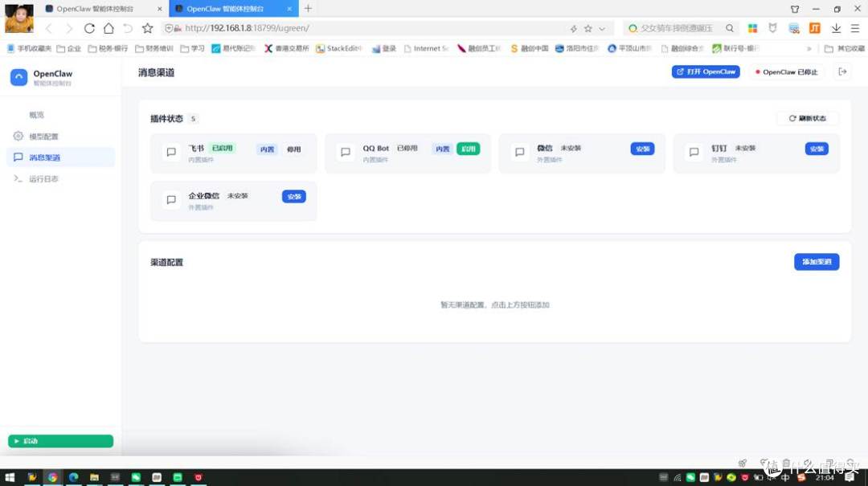Install the 钉钉 plugin

pyautogui.click(x=817, y=149)
